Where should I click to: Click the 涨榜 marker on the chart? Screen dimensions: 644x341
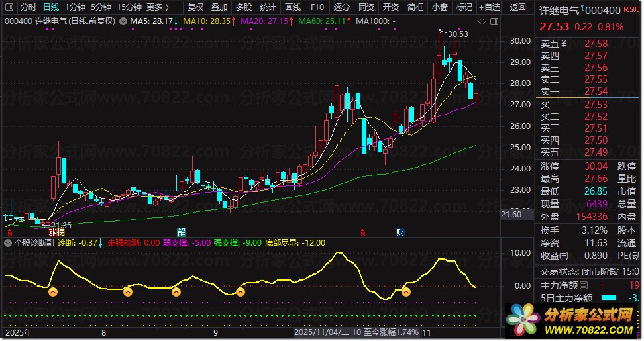[56, 232]
